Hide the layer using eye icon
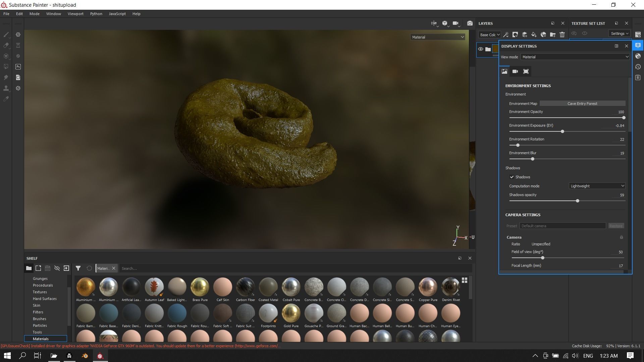Image resolution: width=644 pixels, height=362 pixels. [x=481, y=49]
